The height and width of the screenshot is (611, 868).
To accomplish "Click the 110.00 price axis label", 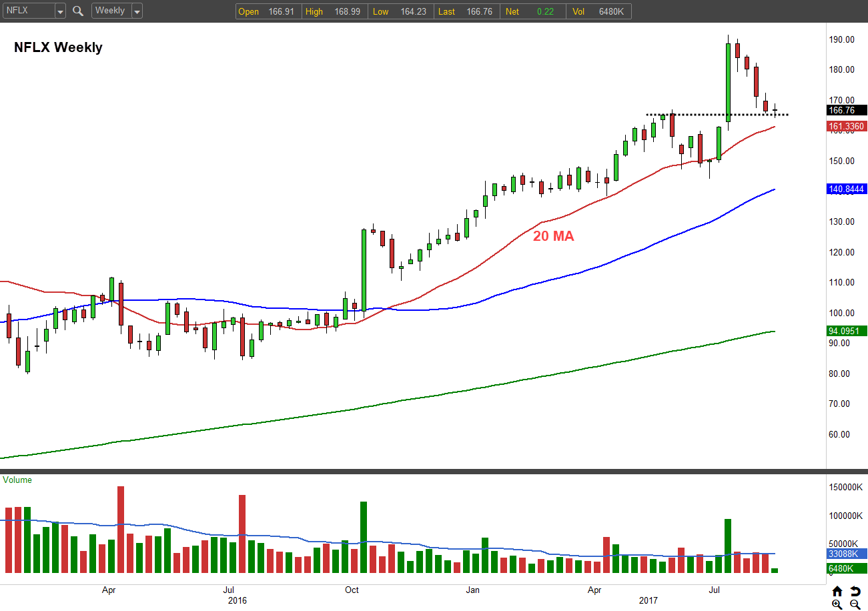I will click(x=842, y=282).
